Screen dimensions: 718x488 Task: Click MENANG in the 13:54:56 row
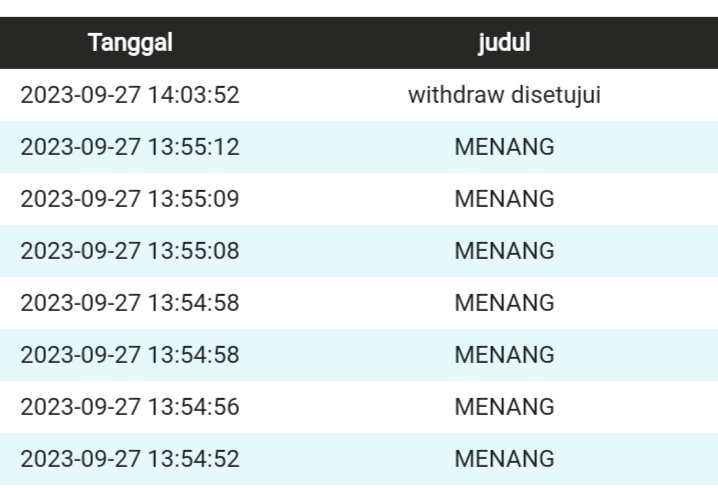coord(504,407)
